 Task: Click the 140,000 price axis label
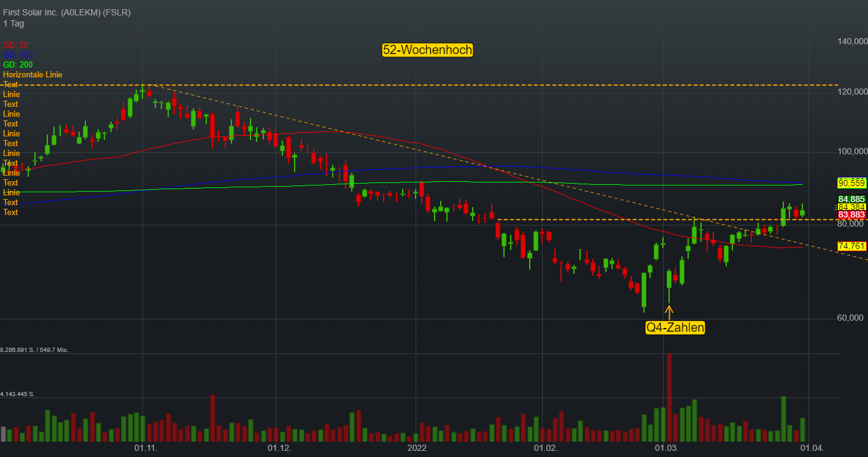coord(853,41)
